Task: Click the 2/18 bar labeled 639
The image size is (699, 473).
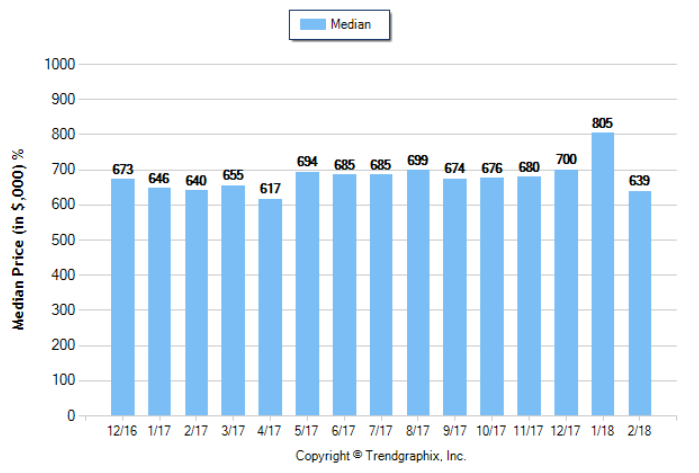Action: pyautogui.click(x=640, y=303)
